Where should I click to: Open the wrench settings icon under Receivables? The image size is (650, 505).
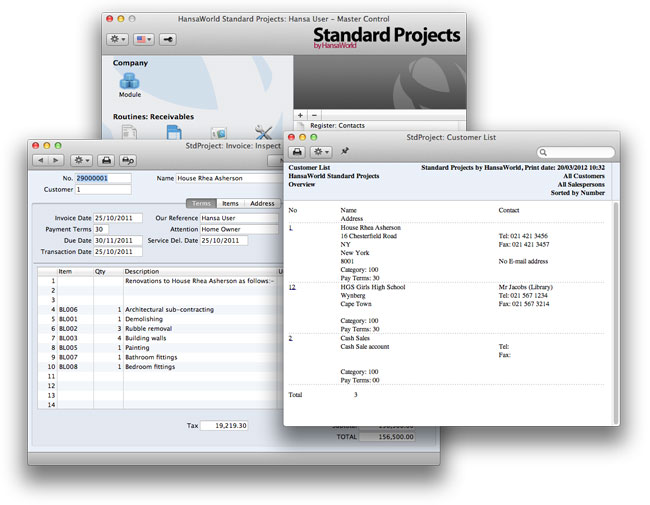[264, 133]
